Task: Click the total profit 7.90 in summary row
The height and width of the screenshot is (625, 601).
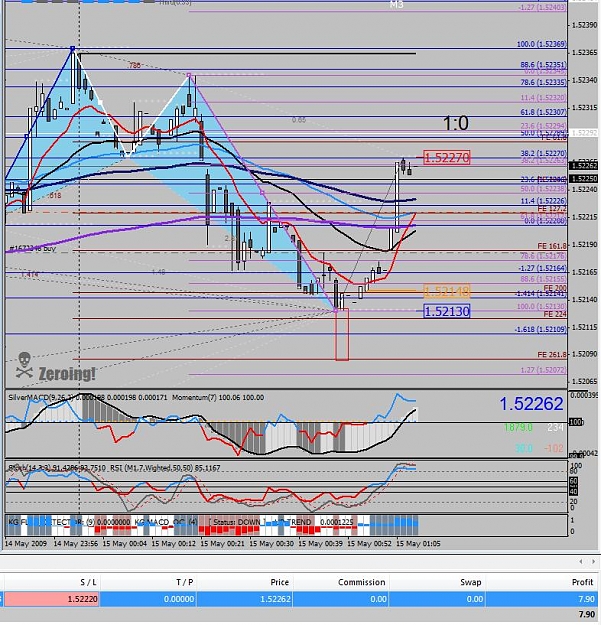Action: click(586, 617)
